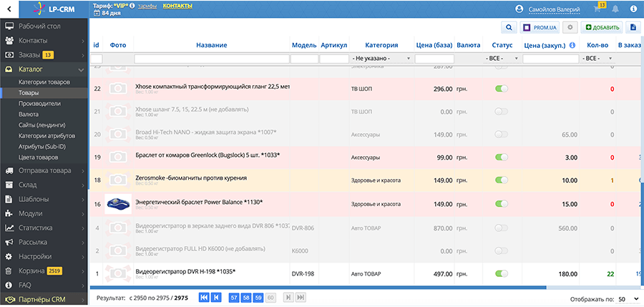Click the LP-CRM logo
The height and width of the screenshot is (307, 644).
pyautogui.click(x=54, y=9)
